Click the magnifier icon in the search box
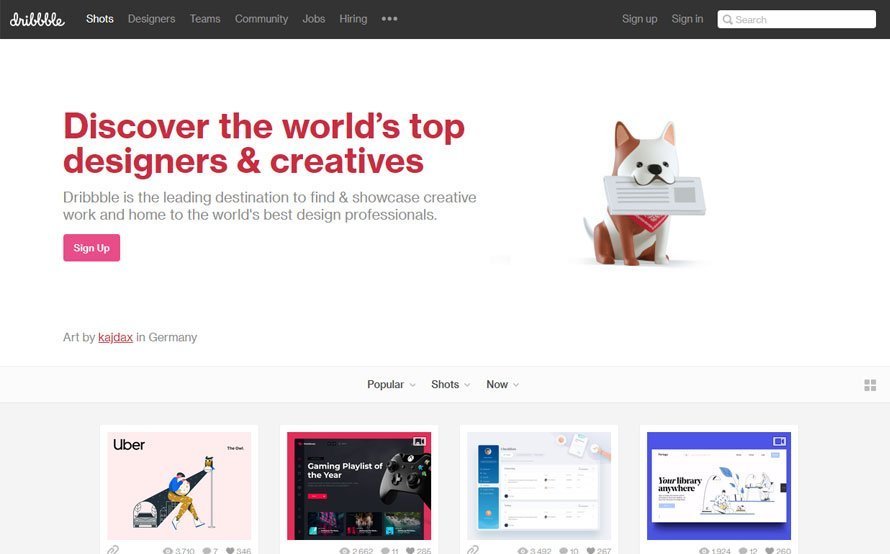This screenshot has height=554, width=890. click(727, 19)
